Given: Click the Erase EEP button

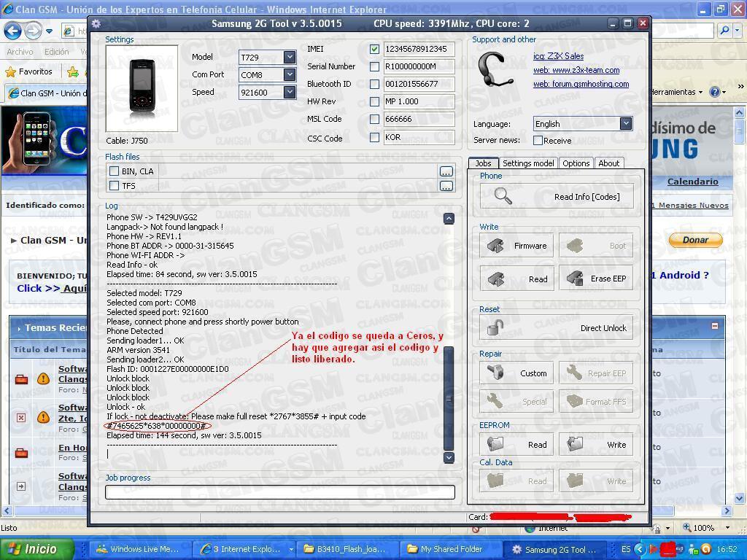Looking at the screenshot, I should click(x=596, y=279).
